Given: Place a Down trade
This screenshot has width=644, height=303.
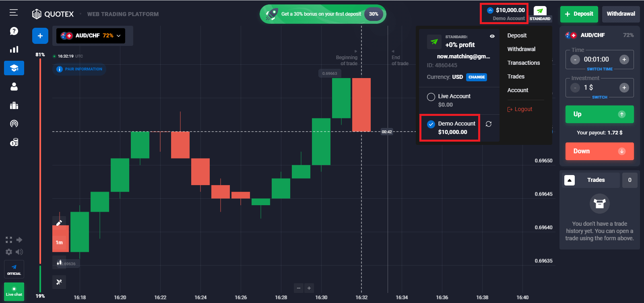Looking at the screenshot, I should point(600,151).
